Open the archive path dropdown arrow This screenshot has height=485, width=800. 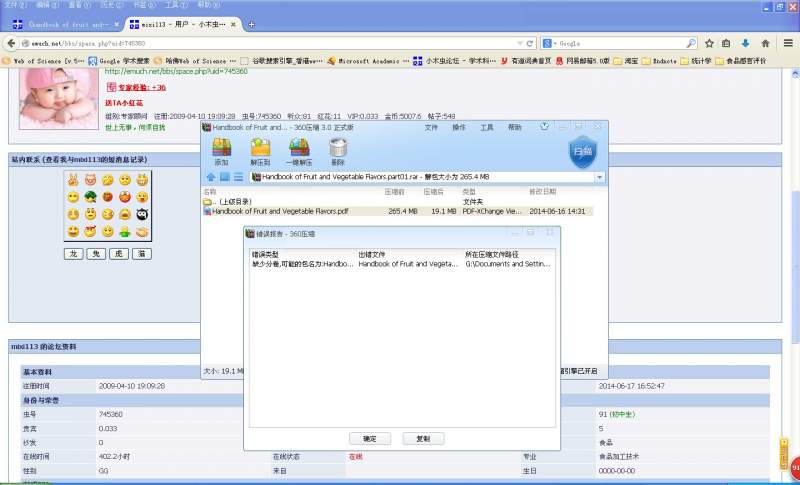[599, 177]
